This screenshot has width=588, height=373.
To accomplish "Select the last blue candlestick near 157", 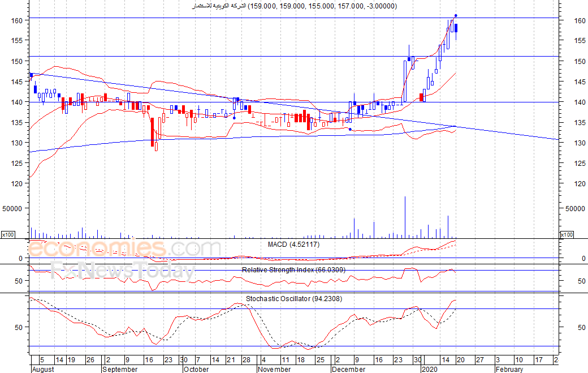I will coord(456,28).
